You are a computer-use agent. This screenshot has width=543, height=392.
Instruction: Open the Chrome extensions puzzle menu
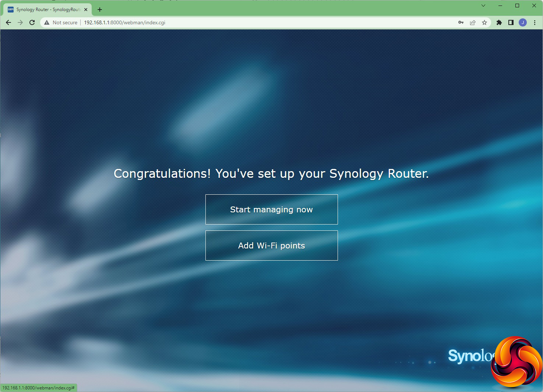point(499,22)
